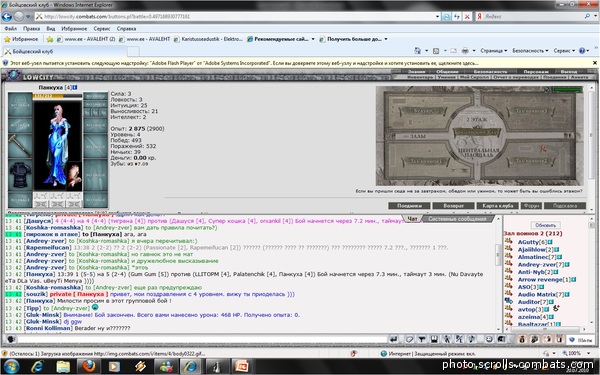The image size is (600, 375).
Task: Open the Избранное menu in menu bar
Action: click(74, 29)
